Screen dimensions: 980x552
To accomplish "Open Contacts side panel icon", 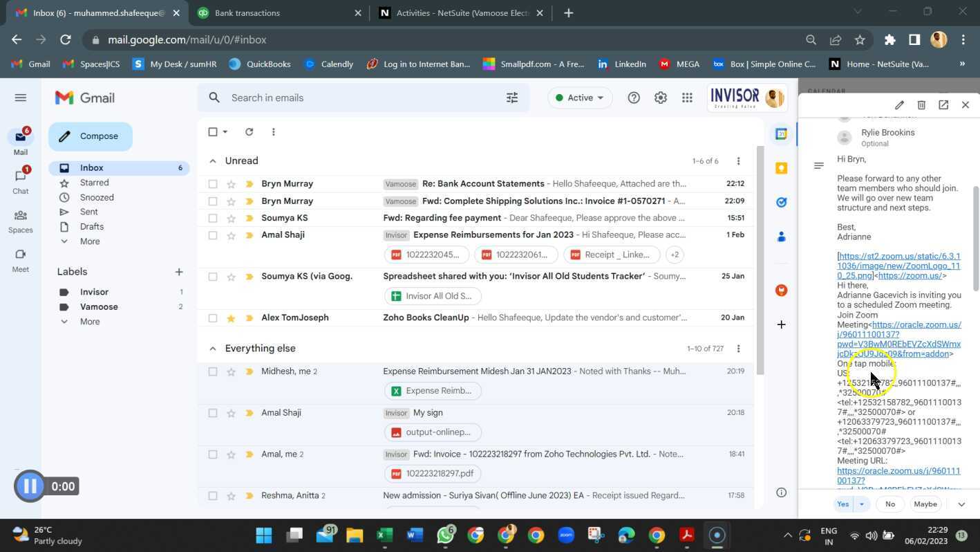I will coord(782,237).
